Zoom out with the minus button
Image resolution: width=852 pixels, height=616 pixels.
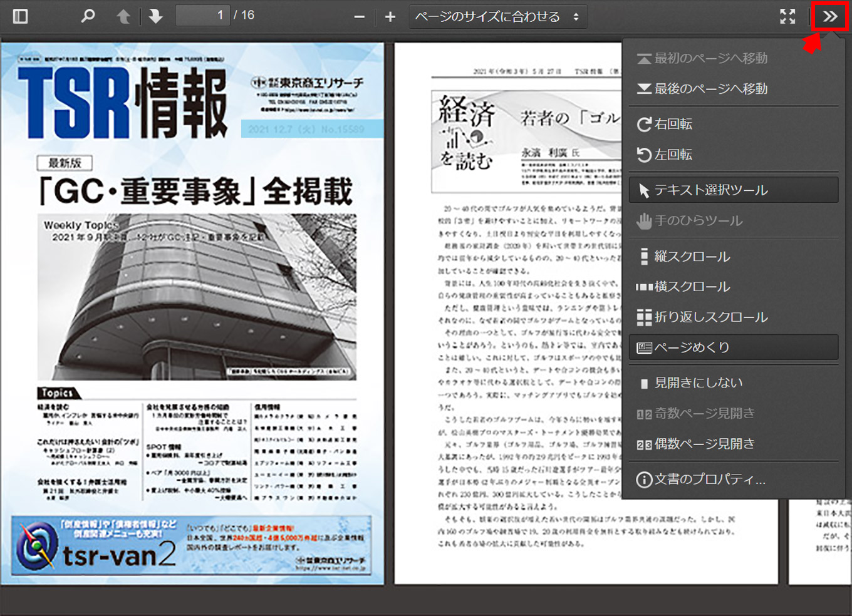(359, 16)
